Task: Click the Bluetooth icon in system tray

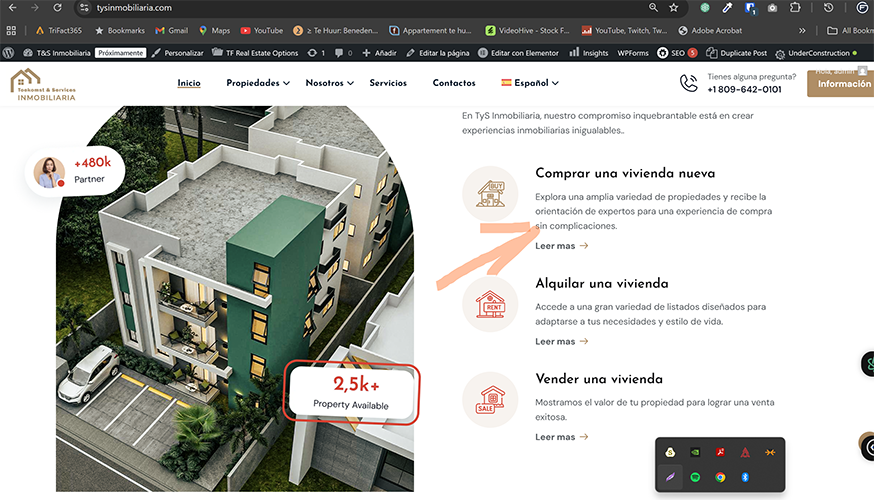Action: [x=745, y=477]
